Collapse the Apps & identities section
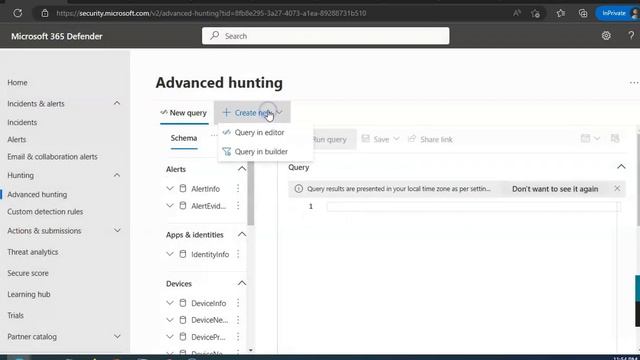This screenshot has height=360, width=640. pos(242,234)
